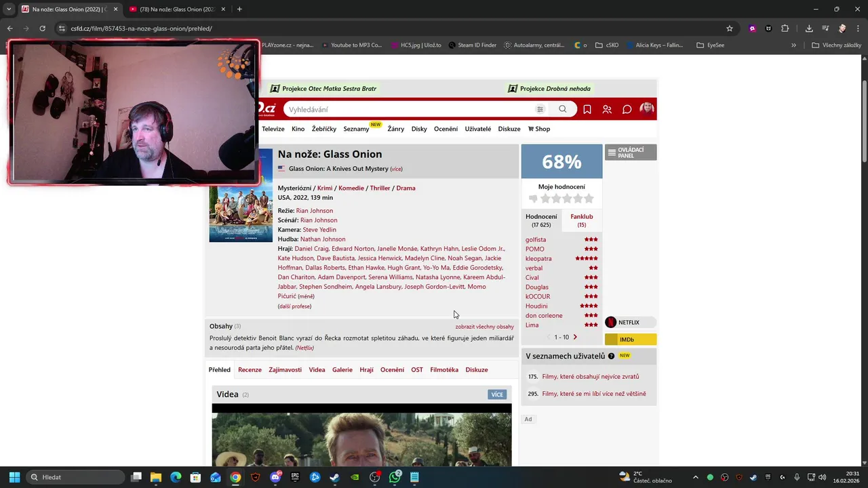868x488 pixels.
Task: Open Windows Start menu
Action: (14, 477)
